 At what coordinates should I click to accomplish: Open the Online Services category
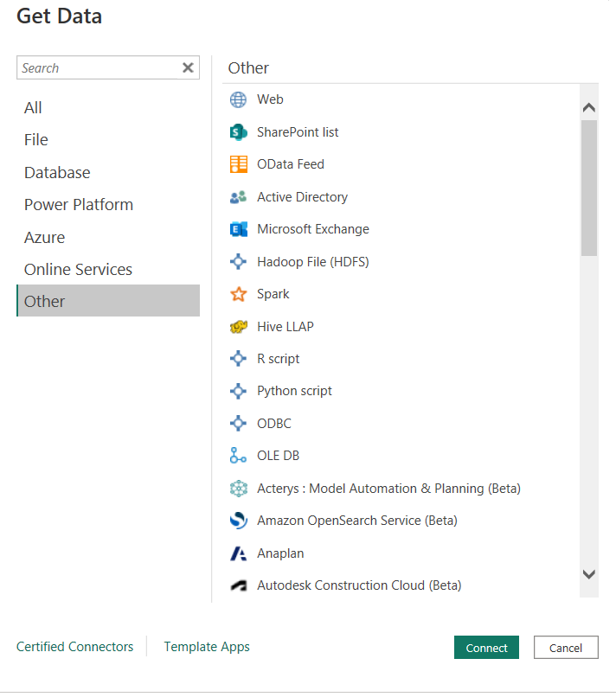point(78,270)
